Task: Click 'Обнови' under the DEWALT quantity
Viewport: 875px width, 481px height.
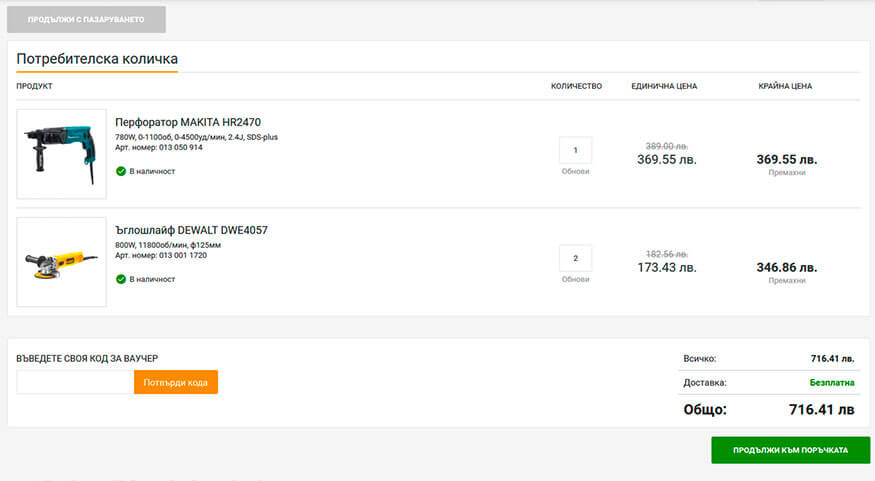Action: 575,279
